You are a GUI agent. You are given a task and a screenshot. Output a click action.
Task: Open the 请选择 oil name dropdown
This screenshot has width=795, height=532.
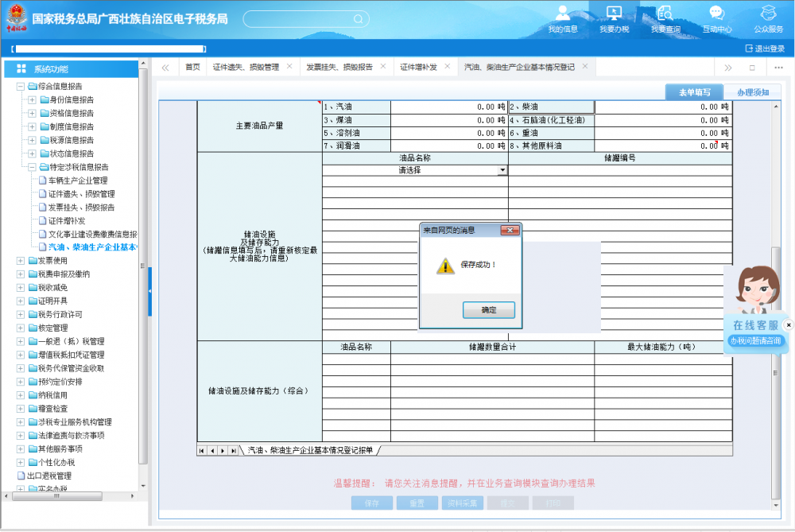tap(502, 169)
